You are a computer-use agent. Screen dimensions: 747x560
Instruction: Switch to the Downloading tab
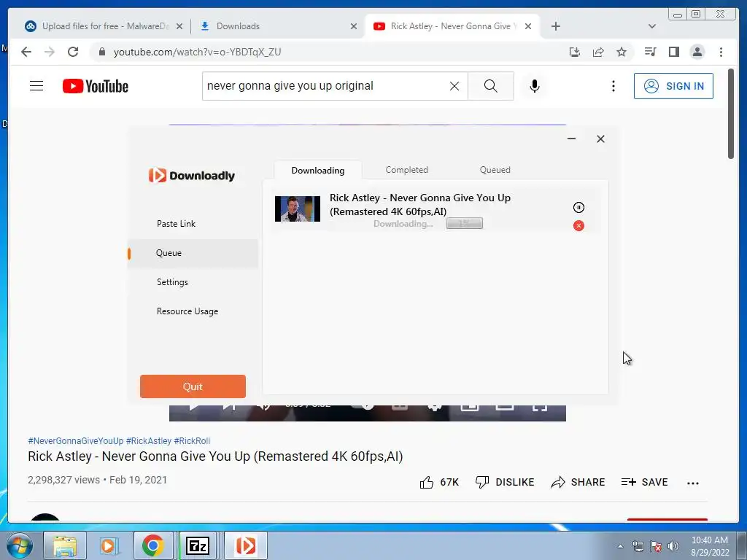(318, 171)
